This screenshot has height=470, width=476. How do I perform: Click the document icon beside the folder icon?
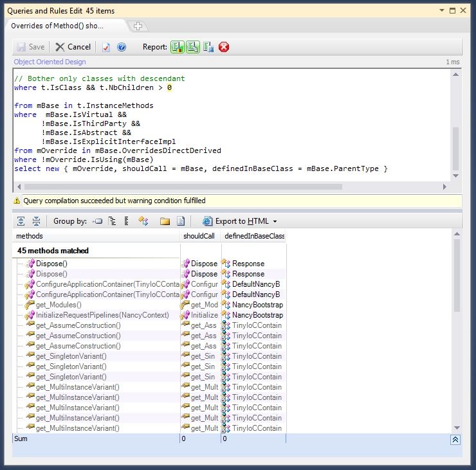point(181,221)
